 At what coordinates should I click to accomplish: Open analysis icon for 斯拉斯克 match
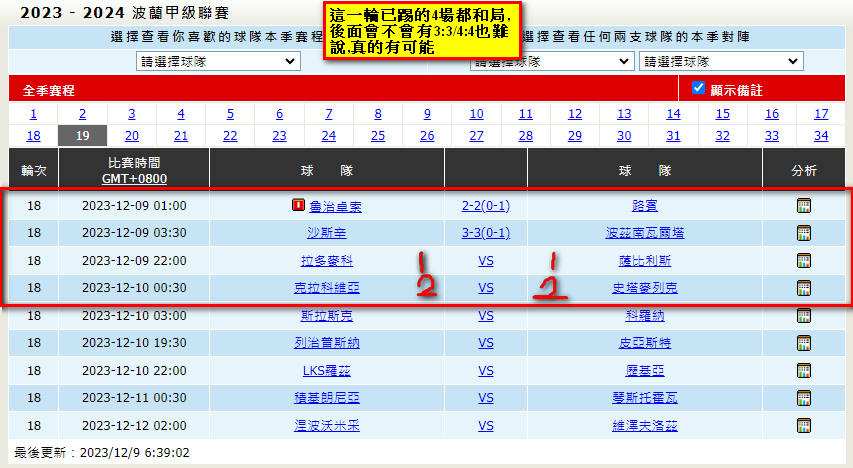803,315
